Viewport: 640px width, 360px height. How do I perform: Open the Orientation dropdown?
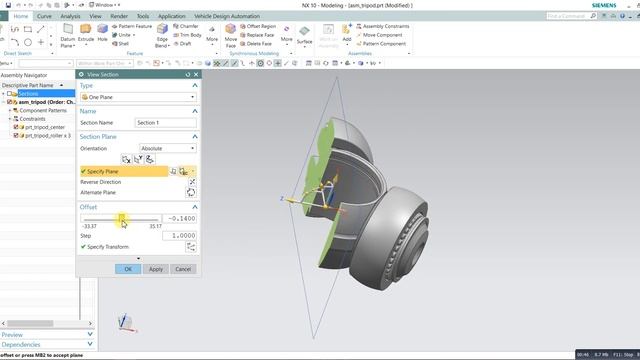[168, 149]
